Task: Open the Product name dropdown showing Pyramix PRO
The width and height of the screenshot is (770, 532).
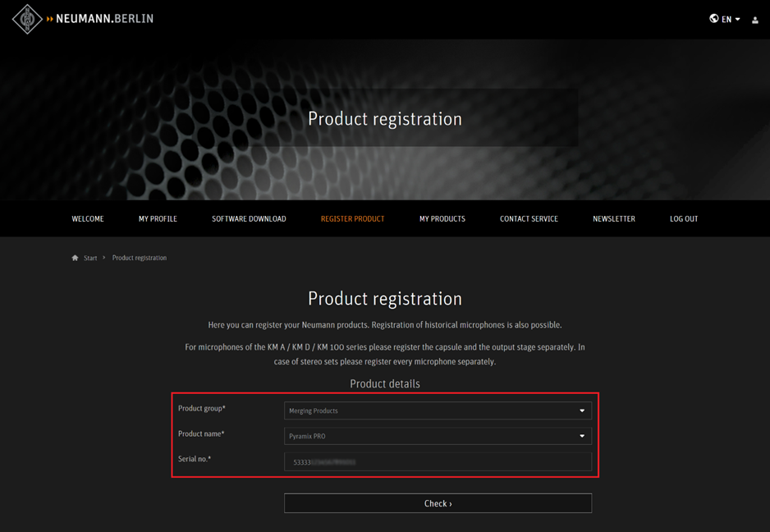Action: [437, 436]
